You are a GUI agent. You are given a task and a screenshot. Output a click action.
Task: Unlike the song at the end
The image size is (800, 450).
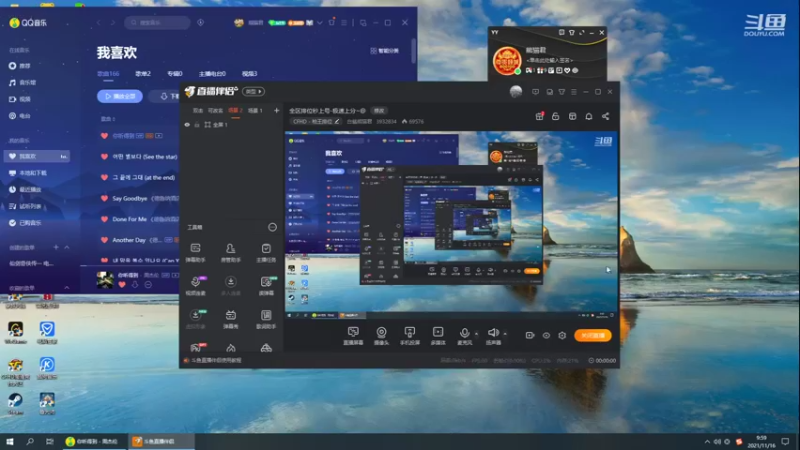104,178
